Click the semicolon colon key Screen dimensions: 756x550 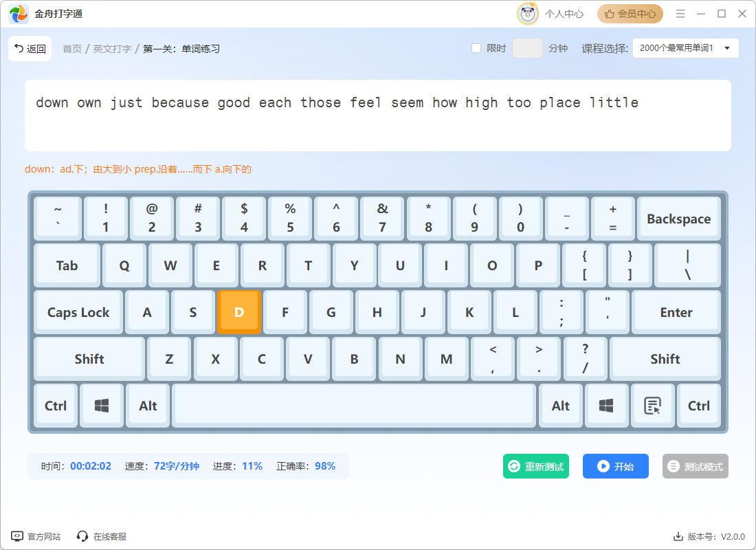click(562, 312)
